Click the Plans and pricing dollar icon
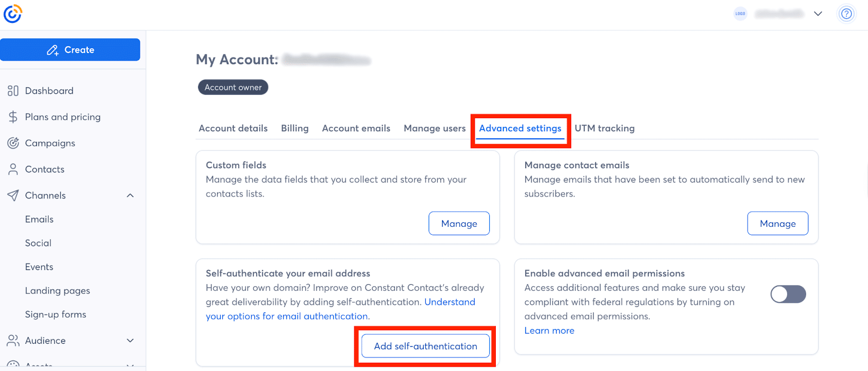Viewport: 868px width, 371px height. click(13, 117)
